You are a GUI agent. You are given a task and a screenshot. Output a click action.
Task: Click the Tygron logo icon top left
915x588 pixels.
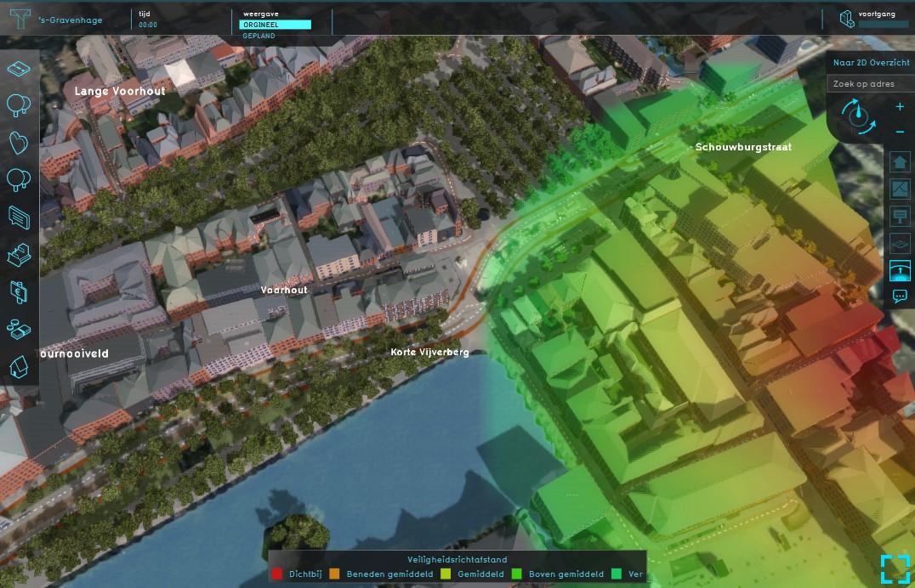click(20, 20)
